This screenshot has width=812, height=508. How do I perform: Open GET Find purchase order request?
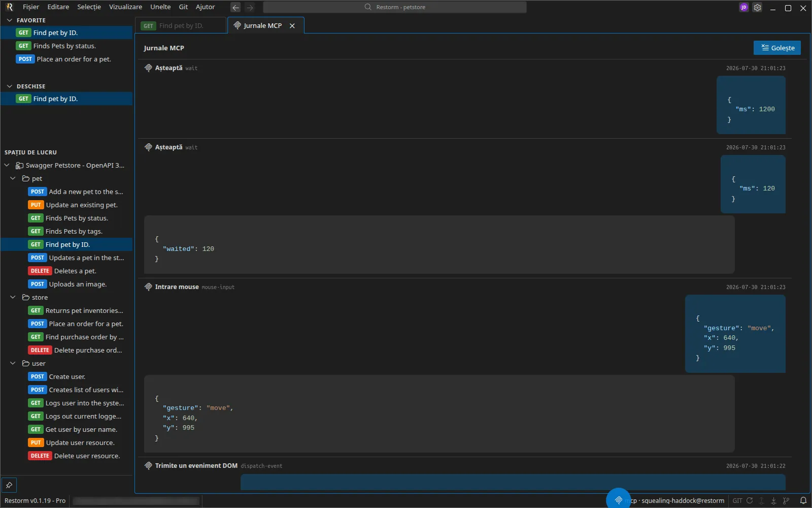(x=66, y=337)
